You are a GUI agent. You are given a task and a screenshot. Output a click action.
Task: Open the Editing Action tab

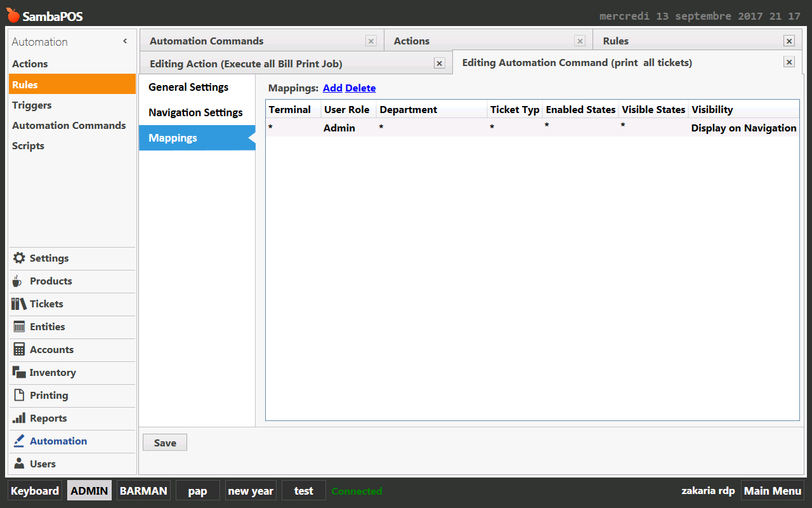coord(246,63)
